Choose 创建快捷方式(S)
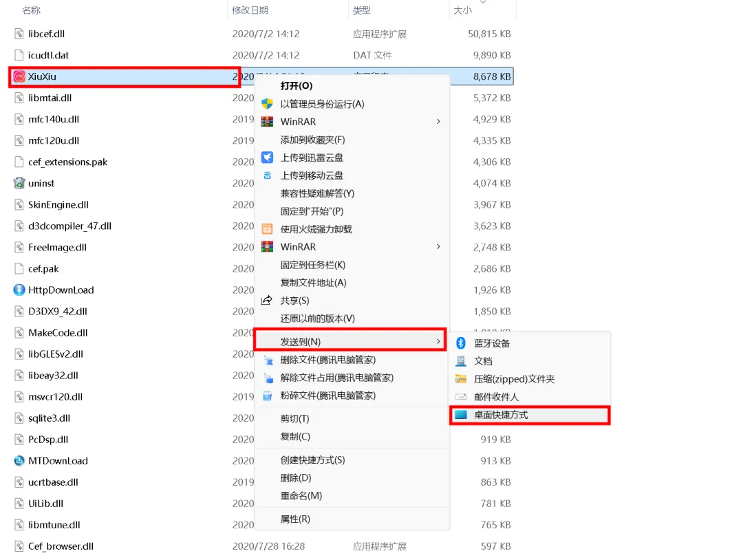Screen dimensions: 743x560 tap(312, 460)
